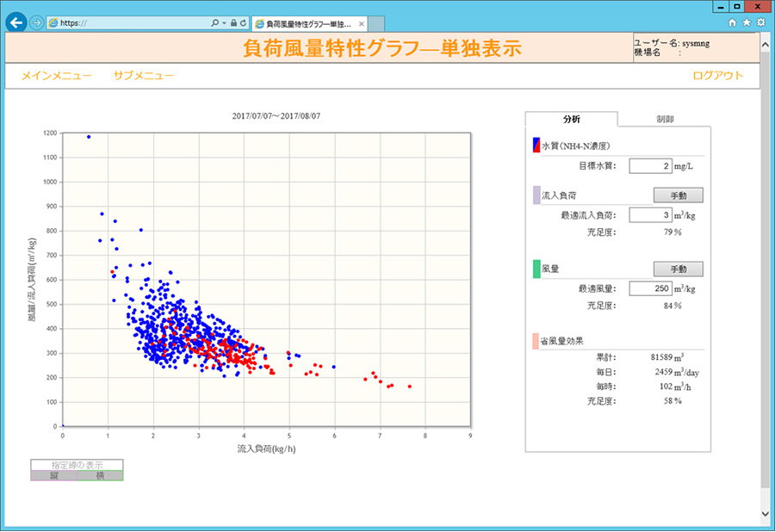
Task: Click the lock security icon
Action: 233,22
